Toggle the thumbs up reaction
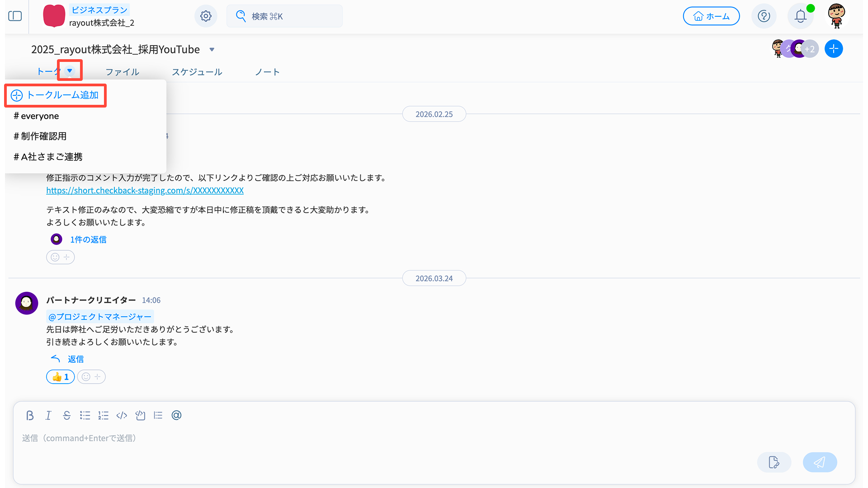The height and width of the screenshot is (488, 868). click(60, 377)
